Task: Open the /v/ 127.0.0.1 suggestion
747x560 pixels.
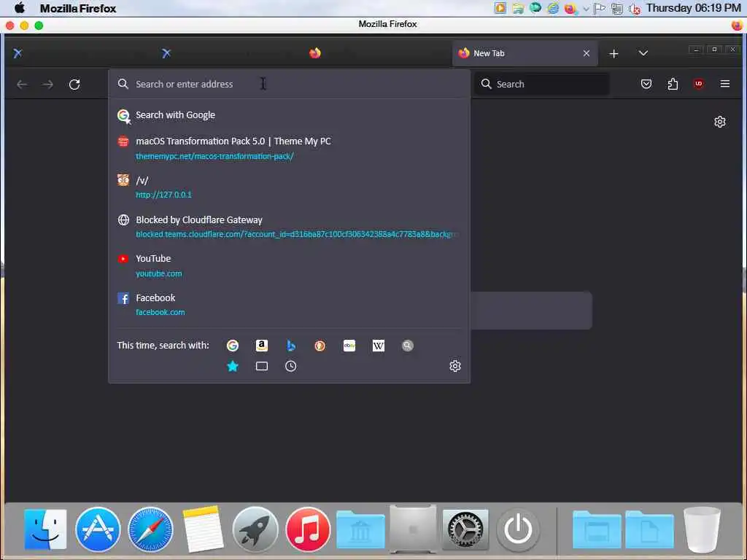Action: (289, 187)
